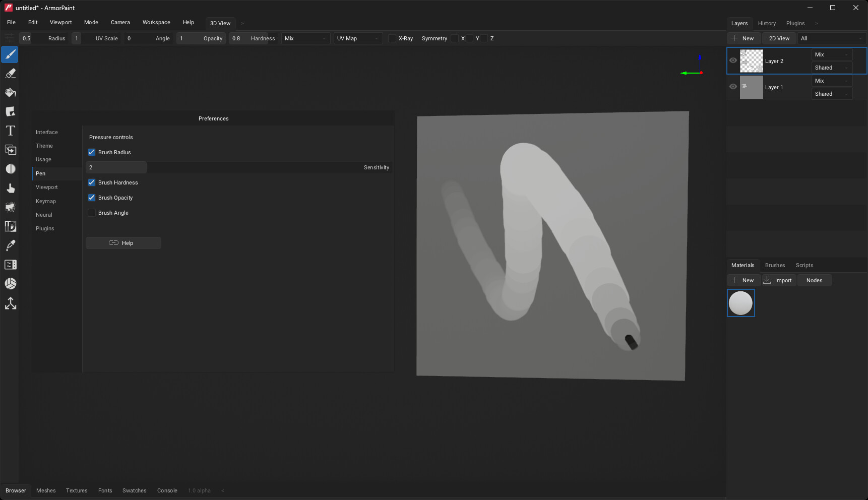
Task: Select the Clone tool
Action: 10,150
